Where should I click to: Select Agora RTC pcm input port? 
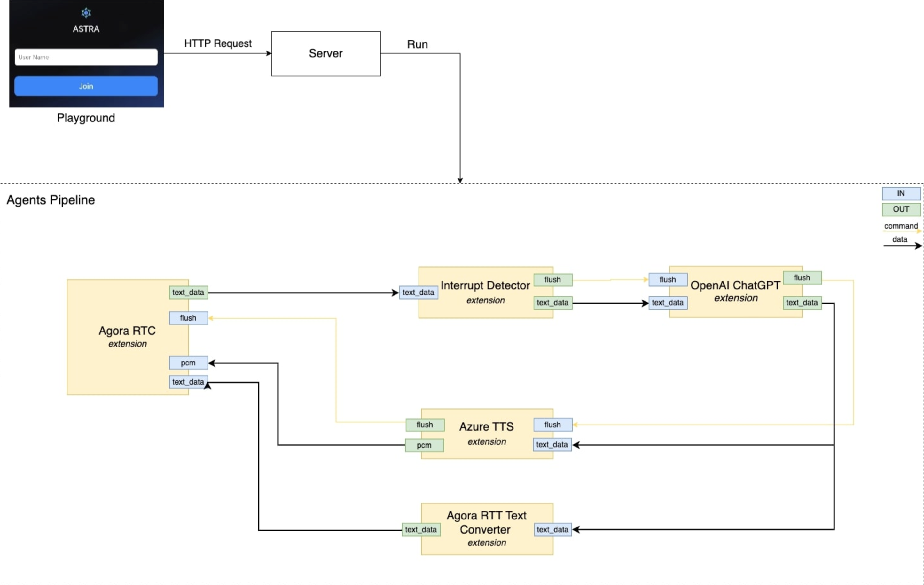click(188, 363)
